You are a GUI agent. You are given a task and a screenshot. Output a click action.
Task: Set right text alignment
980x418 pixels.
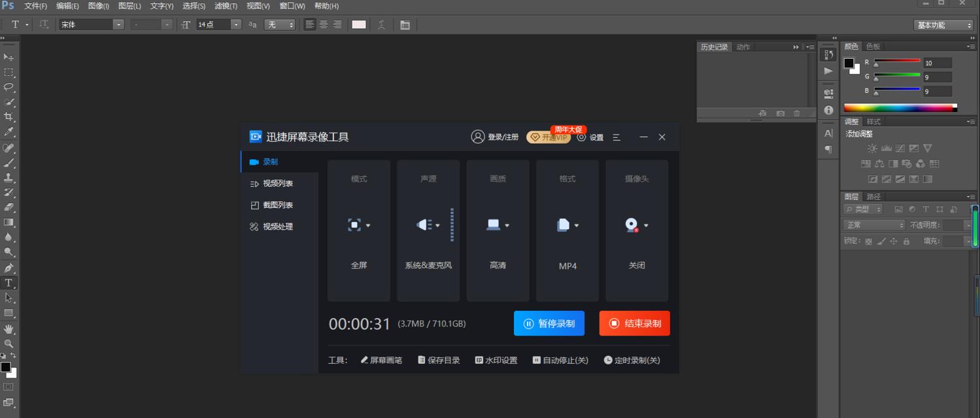(x=337, y=24)
